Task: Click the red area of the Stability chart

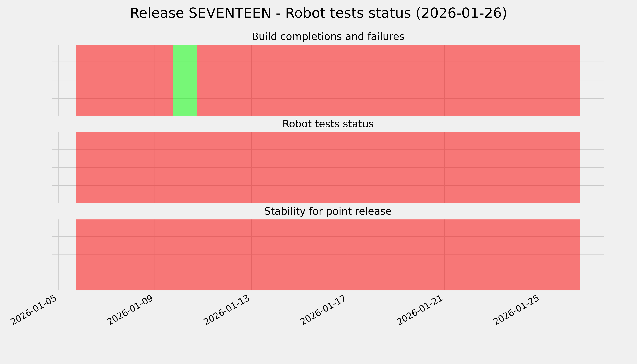Action: tap(328, 255)
